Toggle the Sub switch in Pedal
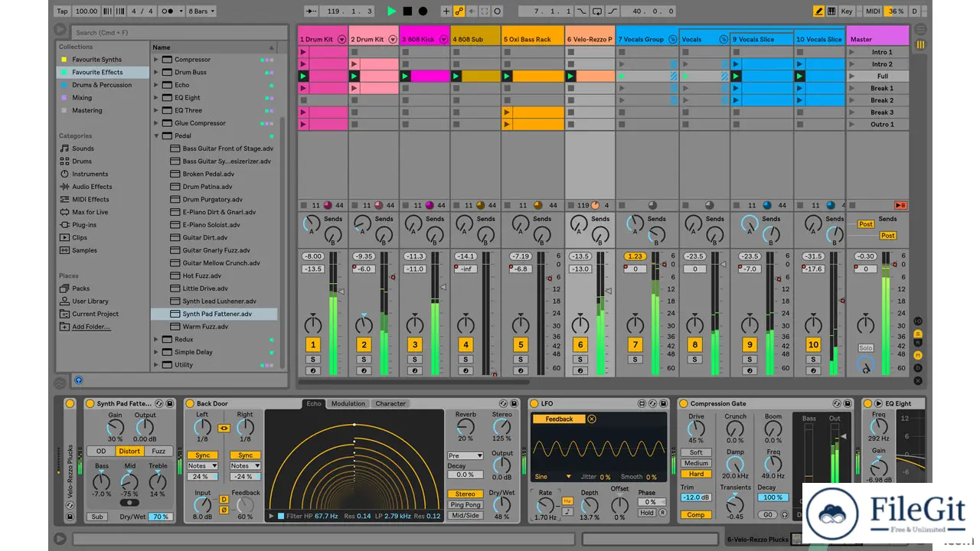The width and height of the screenshot is (980, 551). coord(97,517)
